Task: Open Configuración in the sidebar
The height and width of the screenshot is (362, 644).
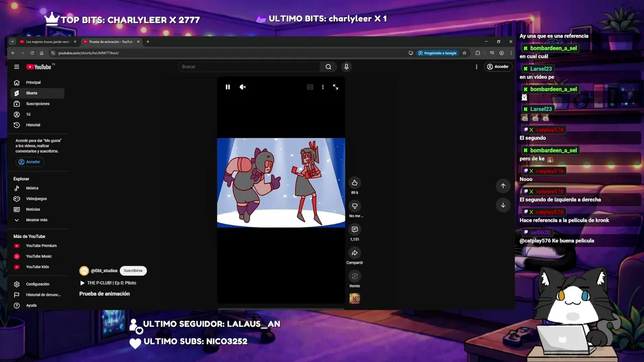Action: pyautogui.click(x=37, y=284)
